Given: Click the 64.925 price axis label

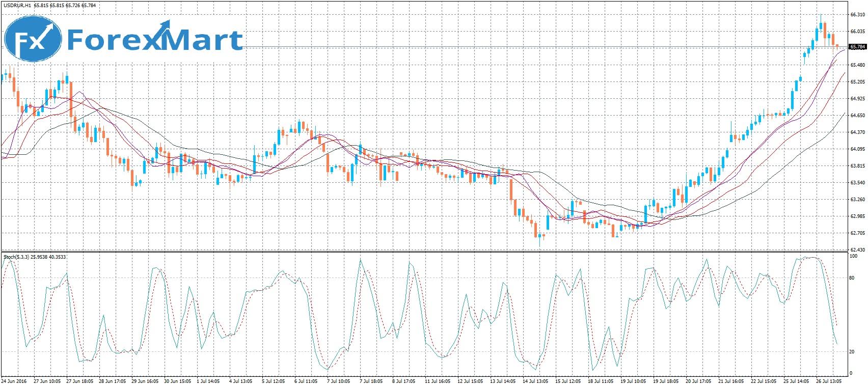Looking at the screenshot, I should [857, 99].
